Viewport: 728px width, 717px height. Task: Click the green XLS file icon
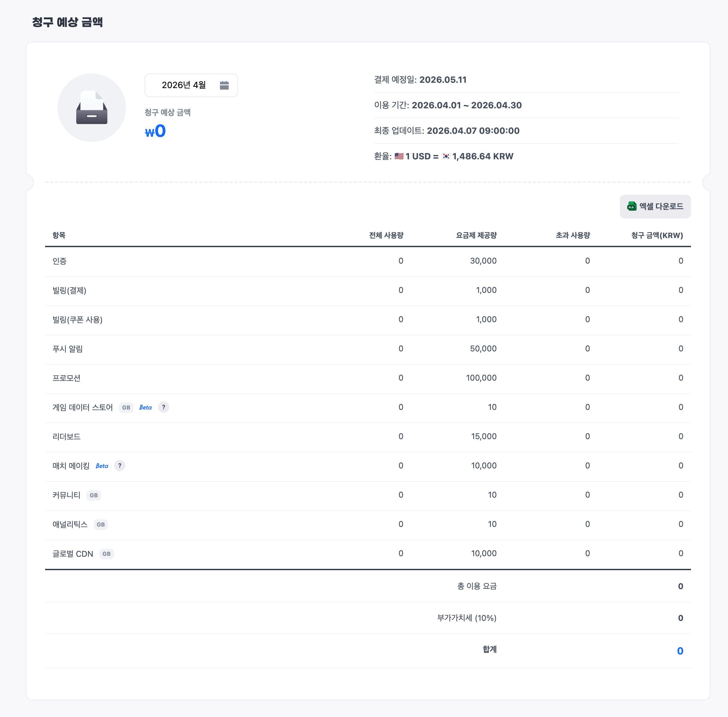click(631, 206)
